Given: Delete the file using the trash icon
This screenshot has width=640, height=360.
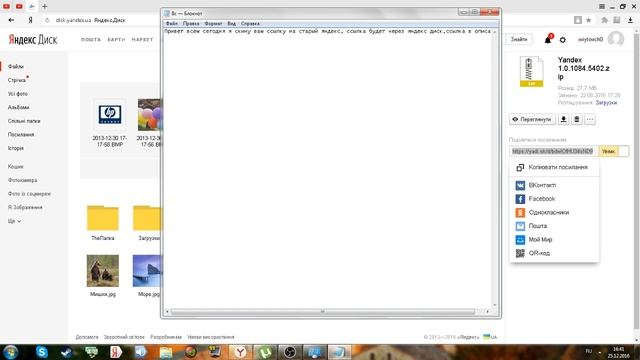Looking at the screenshot, I should [x=576, y=119].
